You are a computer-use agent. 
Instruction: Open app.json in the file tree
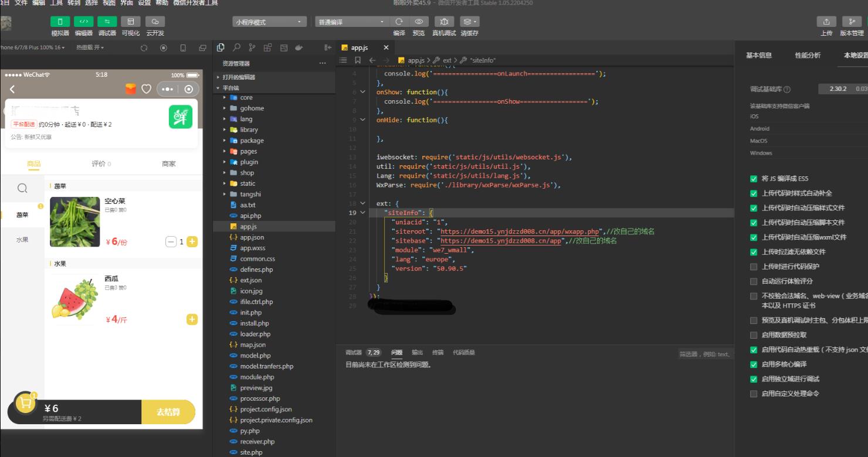point(252,237)
